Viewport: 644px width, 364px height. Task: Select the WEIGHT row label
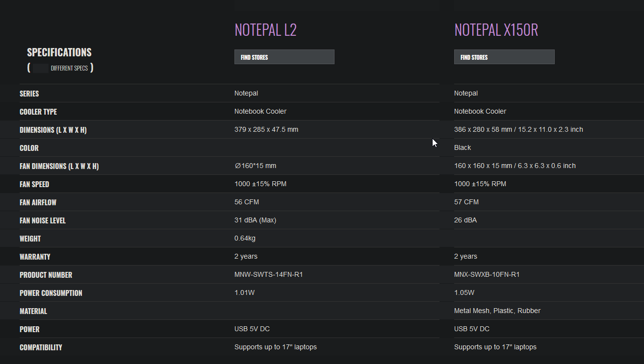coord(30,239)
